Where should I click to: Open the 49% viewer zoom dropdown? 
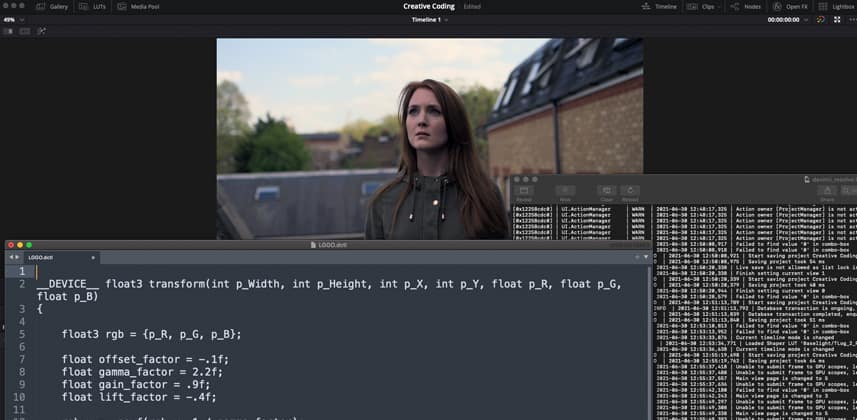(14, 20)
